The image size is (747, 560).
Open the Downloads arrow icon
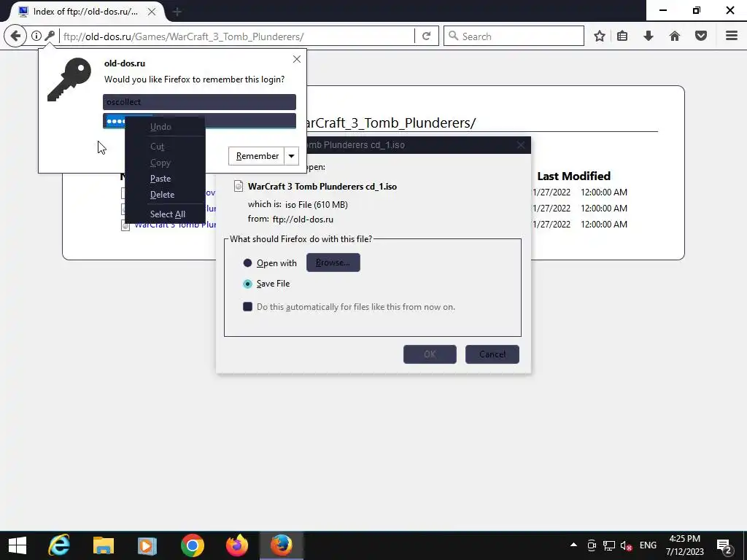(x=649, y=36)
